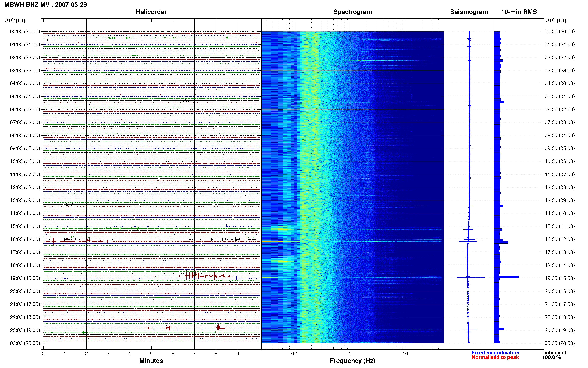588x368 pixels.
Task: Click the 10-min RMS heading
Action: [x=519, y=12]
